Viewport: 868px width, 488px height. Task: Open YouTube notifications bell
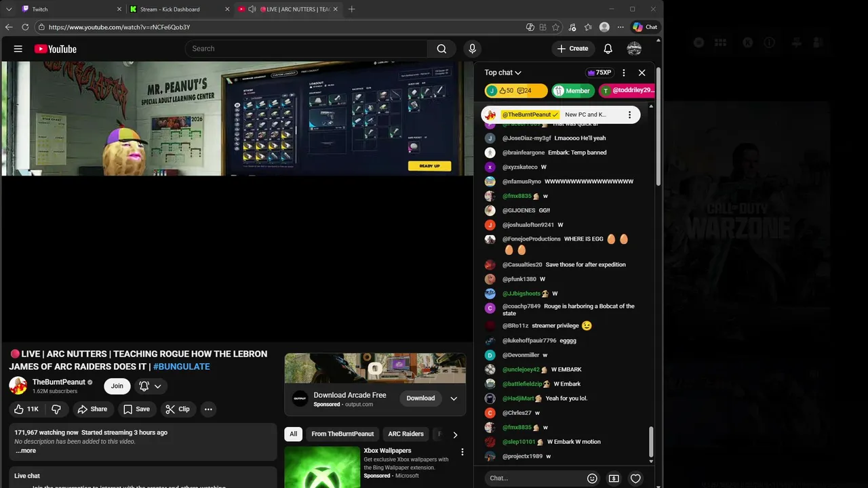pos(608,49)
